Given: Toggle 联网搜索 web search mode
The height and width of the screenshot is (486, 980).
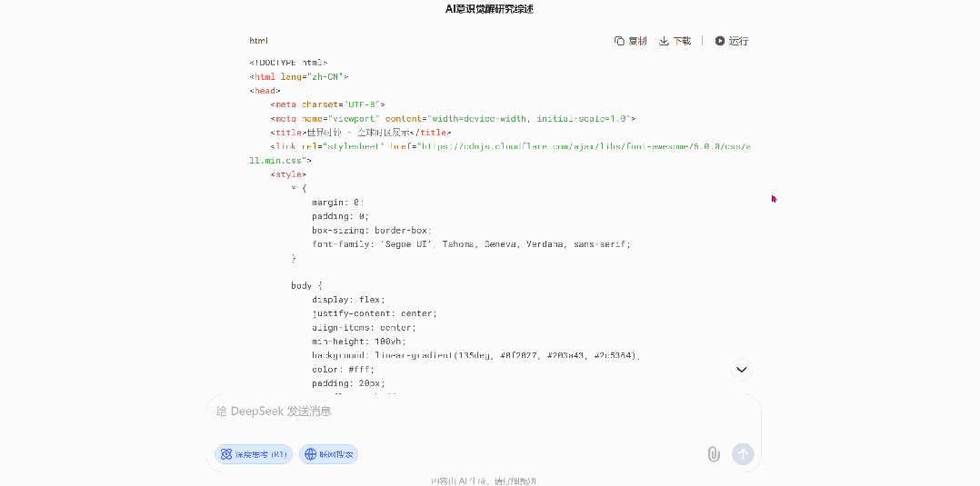Looking at the screenshot, I should 328,454.
